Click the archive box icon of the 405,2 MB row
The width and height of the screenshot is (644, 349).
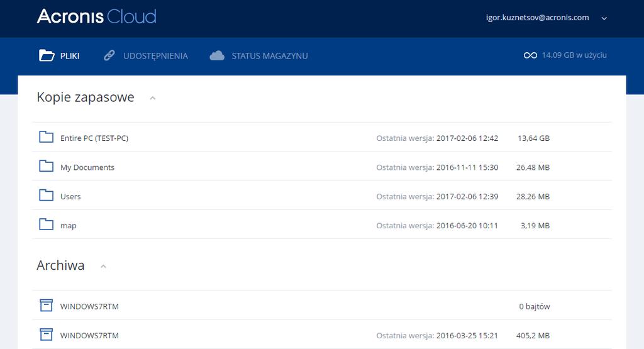click(x=46, y=334)
